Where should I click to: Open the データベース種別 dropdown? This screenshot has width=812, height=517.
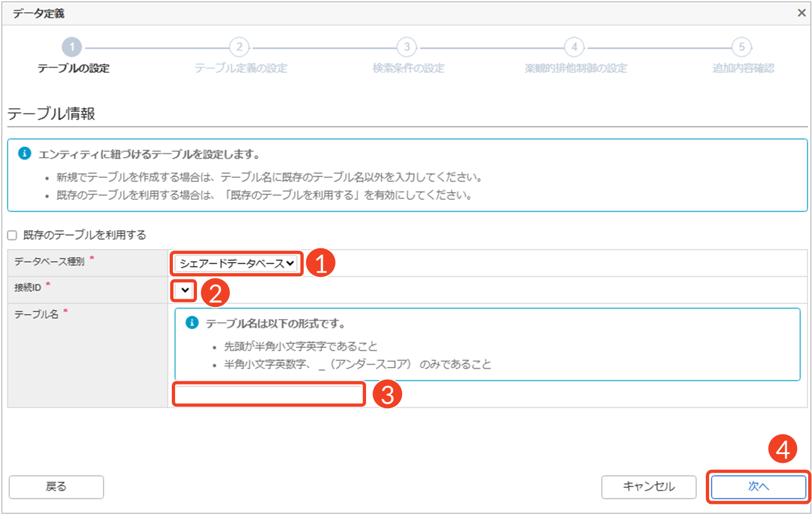[236, 264]
